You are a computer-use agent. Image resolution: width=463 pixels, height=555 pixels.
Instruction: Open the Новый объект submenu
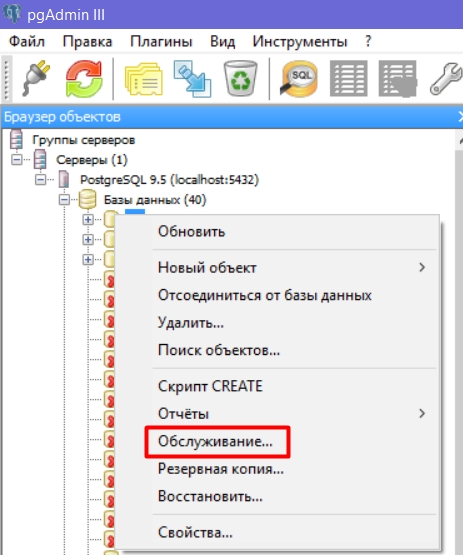point(278,268)
